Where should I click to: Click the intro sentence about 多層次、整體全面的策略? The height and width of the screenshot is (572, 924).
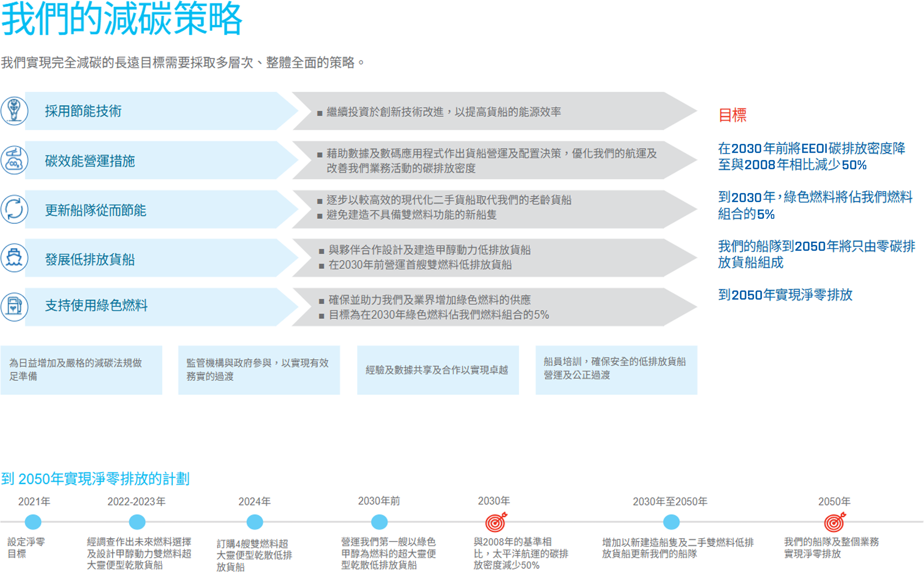coord(182,62)
